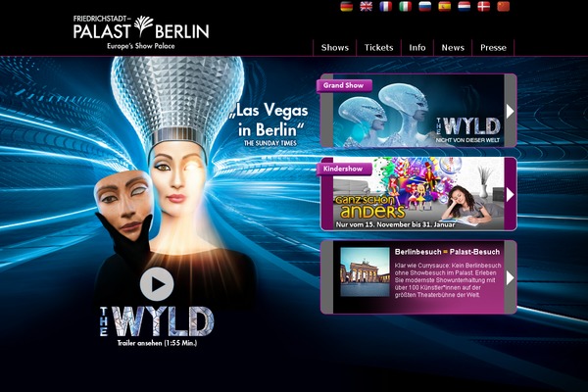Expand the Grand Show card arrow

tap(510, 111)
